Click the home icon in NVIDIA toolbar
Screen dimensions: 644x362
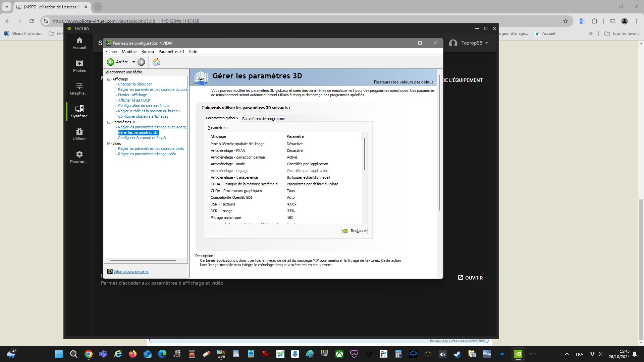coord(156,62)
